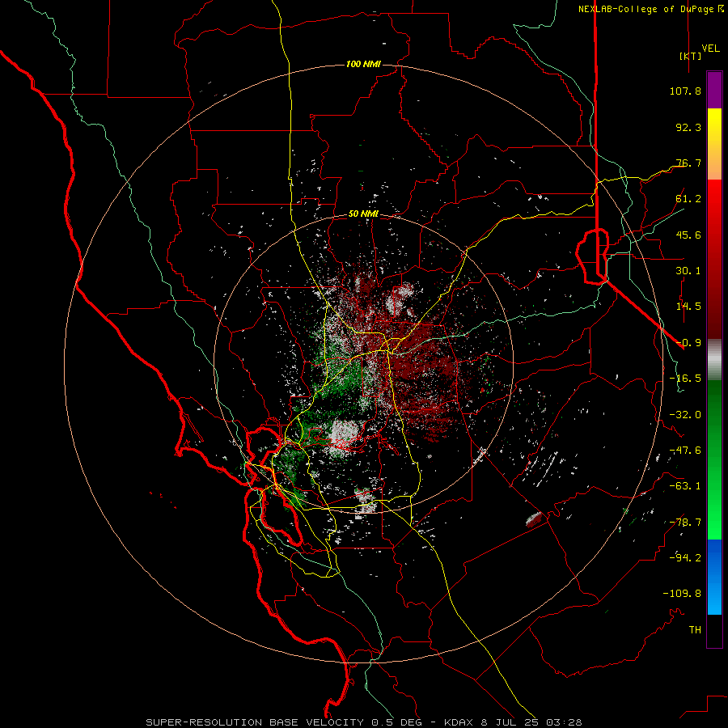Click the 92.3 velocity scale value

coord(688,127)
